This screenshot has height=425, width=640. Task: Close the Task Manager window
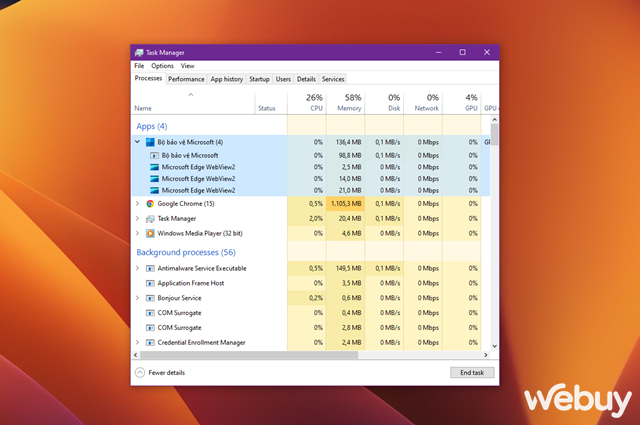pyautogui.click(x=487, y=52)
